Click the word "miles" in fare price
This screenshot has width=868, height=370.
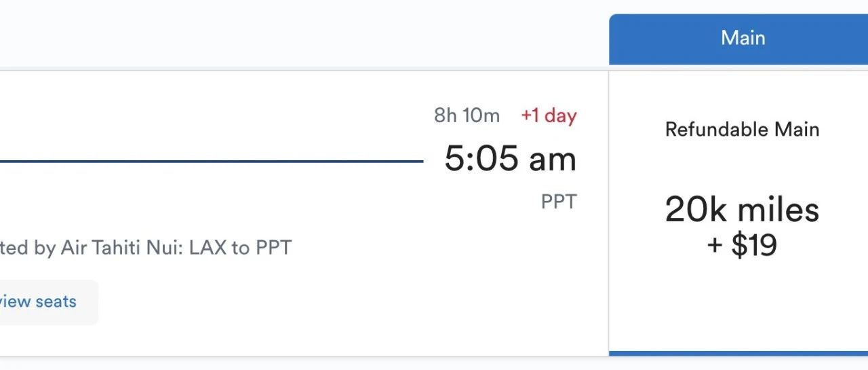(x=780, y=210)
